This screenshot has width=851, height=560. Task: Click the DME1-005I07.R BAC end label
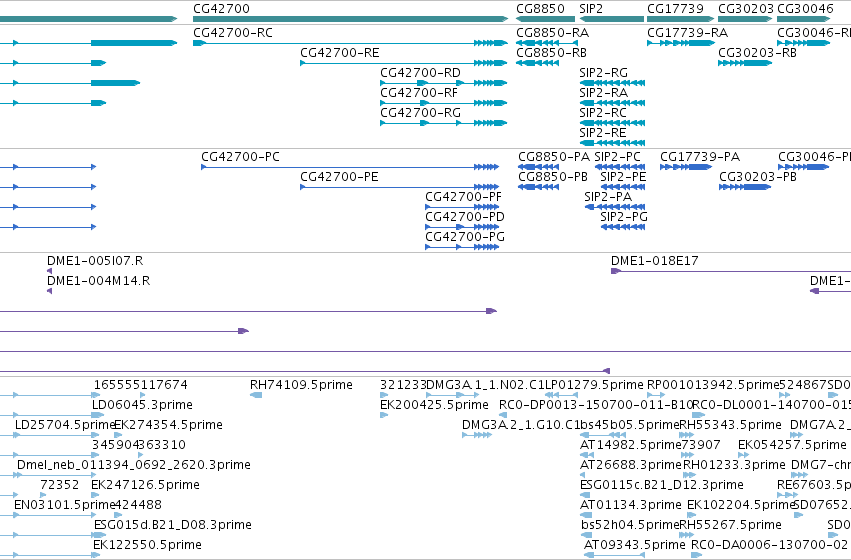coord(95,261)
